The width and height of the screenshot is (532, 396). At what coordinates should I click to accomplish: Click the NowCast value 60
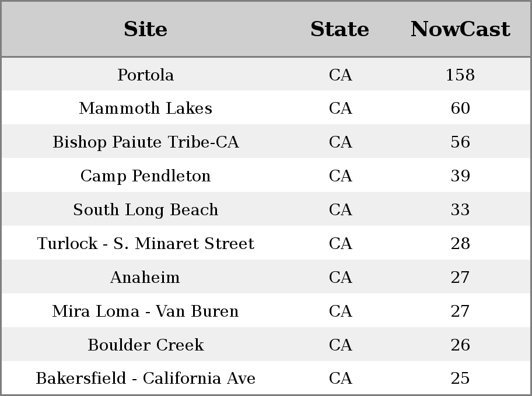point(460,108)
